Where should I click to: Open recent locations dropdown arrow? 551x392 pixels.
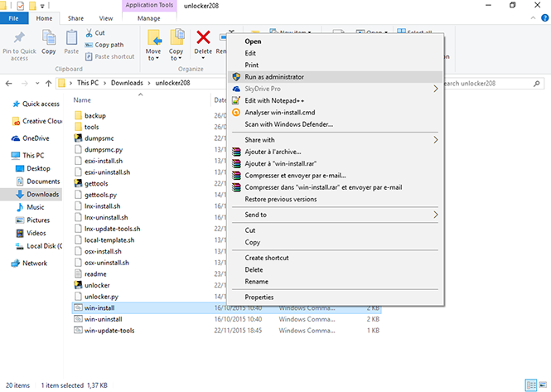coord(37,84)
